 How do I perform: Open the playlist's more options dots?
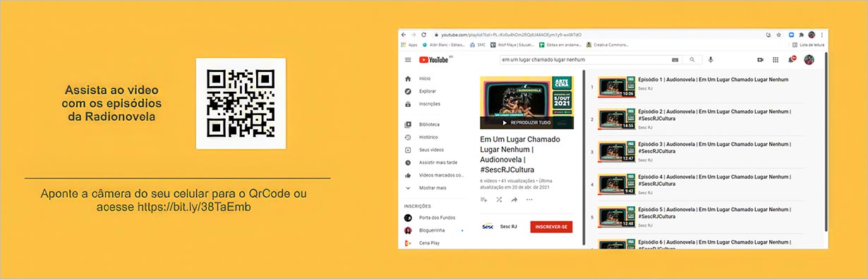point(529,200)
